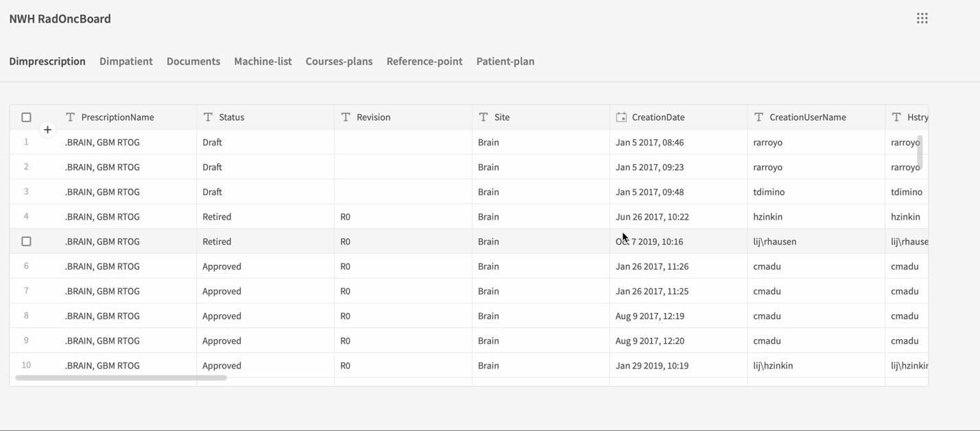Check the row 5 checkbox

pyautogui.click(x=26, y=242)
